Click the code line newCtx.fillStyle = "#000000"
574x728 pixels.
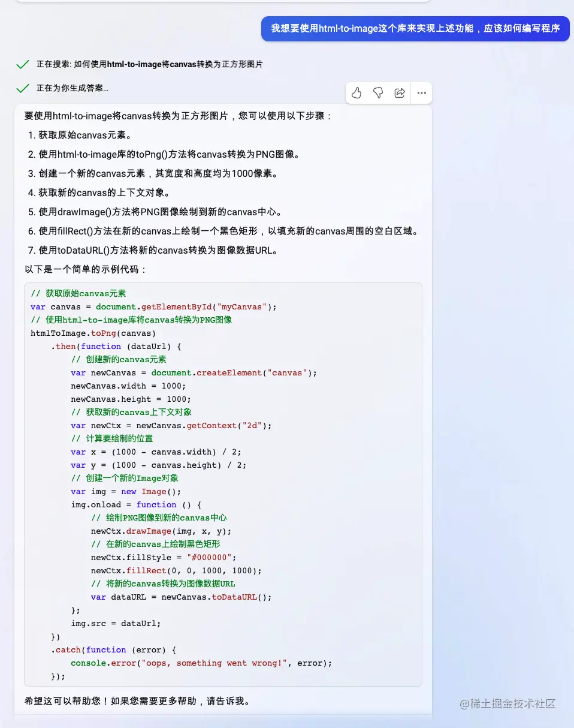(164, 557)
